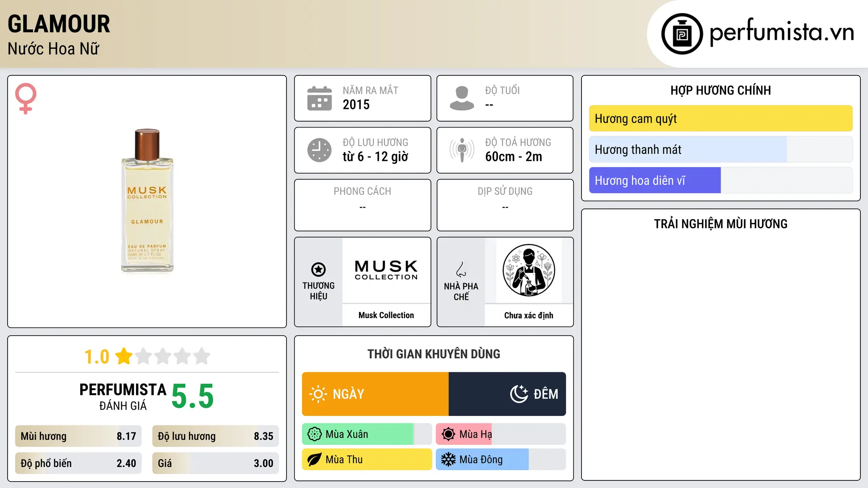Click the leaf icon for Mùa Thu
868x488 pixels.
pos(314,460)
